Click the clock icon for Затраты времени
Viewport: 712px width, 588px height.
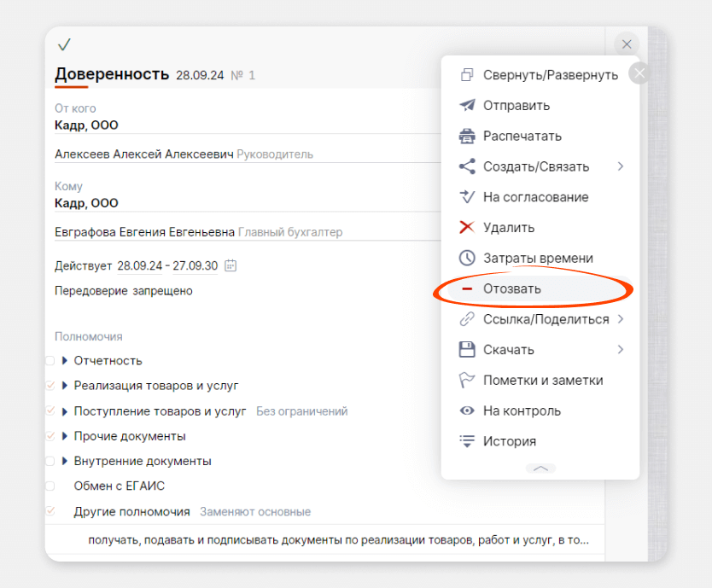point(467,259)
